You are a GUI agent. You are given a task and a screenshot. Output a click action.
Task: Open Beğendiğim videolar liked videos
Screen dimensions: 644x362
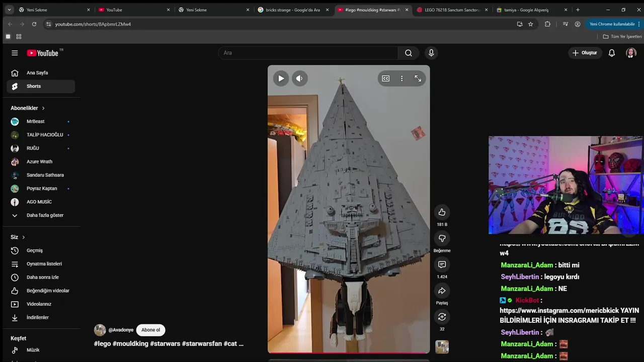coord(41,291)
